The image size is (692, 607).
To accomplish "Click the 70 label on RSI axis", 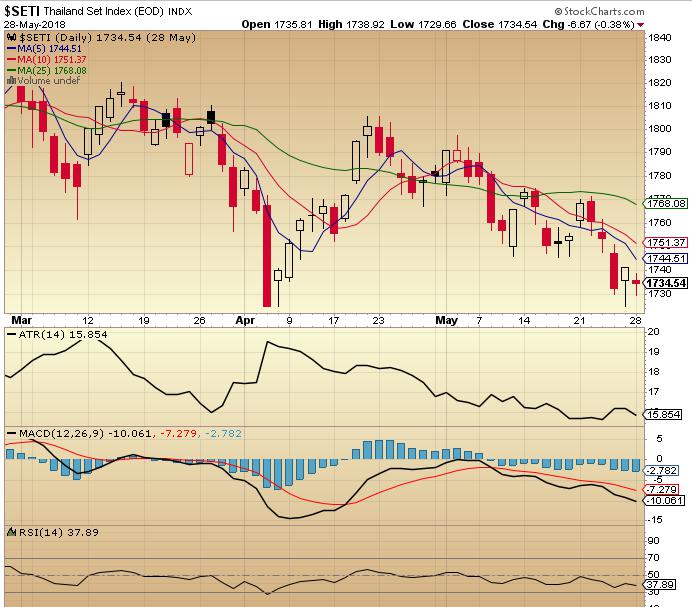I will (x=654, y=558).
